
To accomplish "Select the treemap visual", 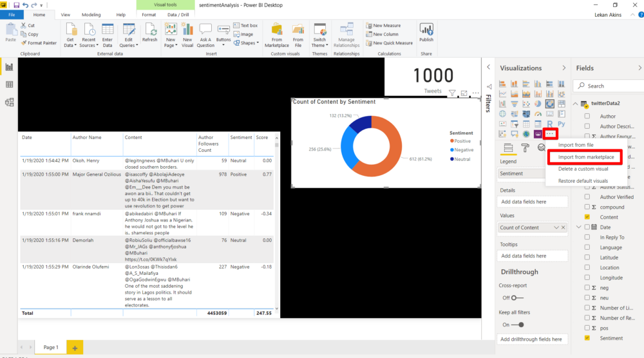I will [562, 104].
